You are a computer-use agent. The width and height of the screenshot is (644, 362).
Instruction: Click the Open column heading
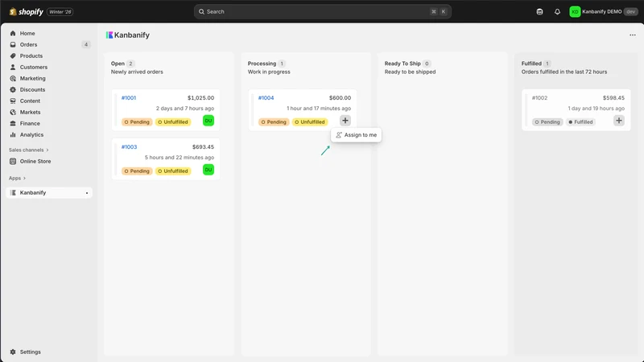118,64
